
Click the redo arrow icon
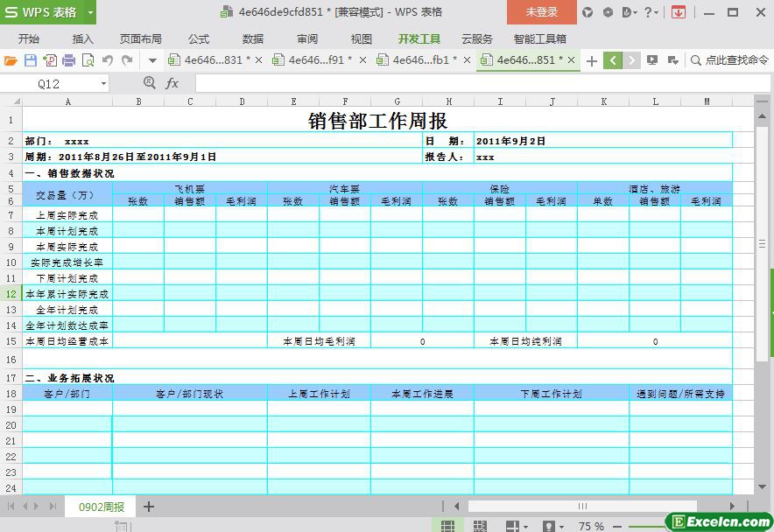pos(127,60)
